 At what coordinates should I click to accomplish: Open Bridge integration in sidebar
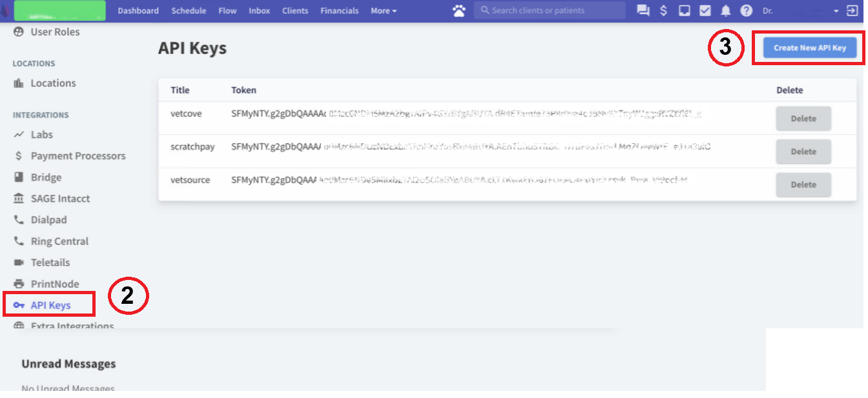click(x=46, y=177)
